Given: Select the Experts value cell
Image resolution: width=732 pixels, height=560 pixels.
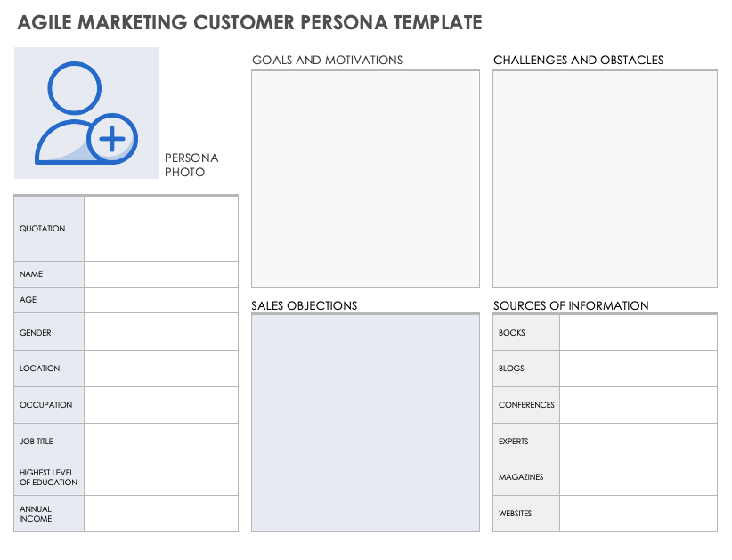Looking at the screenshot, I should click(638, 442).
